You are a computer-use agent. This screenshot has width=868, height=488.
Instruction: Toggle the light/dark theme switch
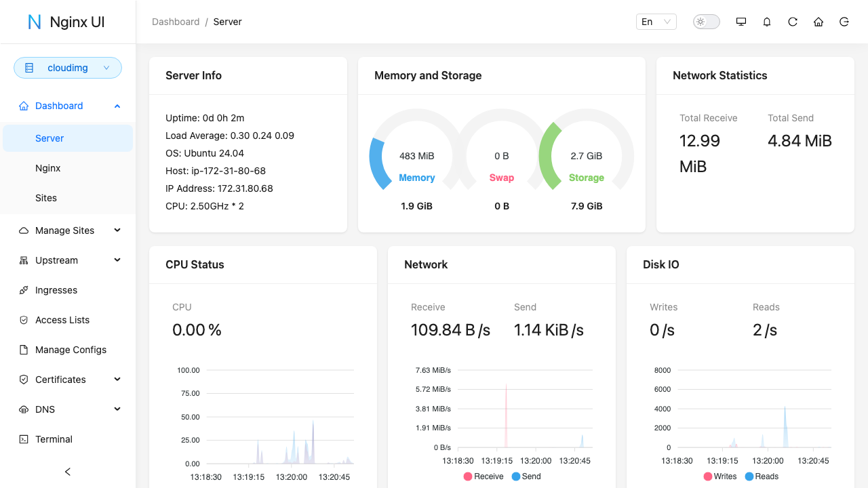click(x=707, y=22)
